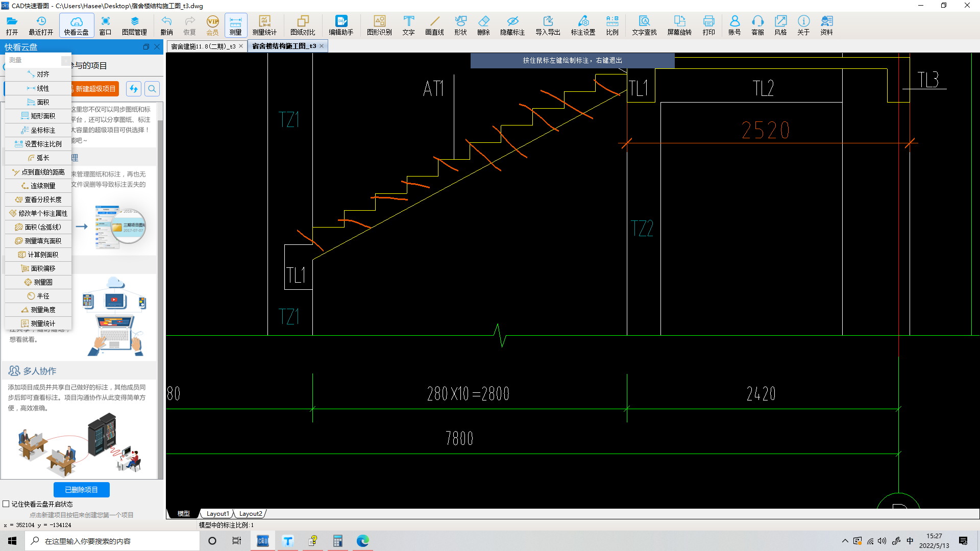Switch to the Layout2 tab
Screen dimensions: 980x551
(250, 513)
